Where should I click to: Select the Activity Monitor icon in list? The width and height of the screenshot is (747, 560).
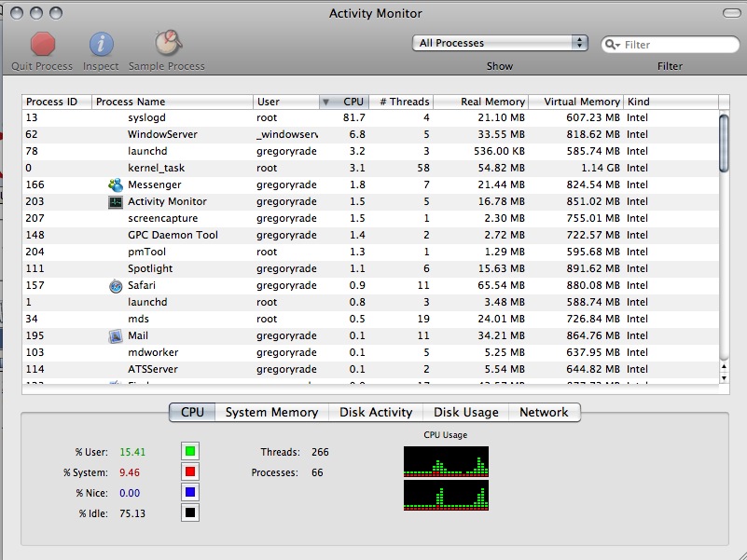point(116,202)
